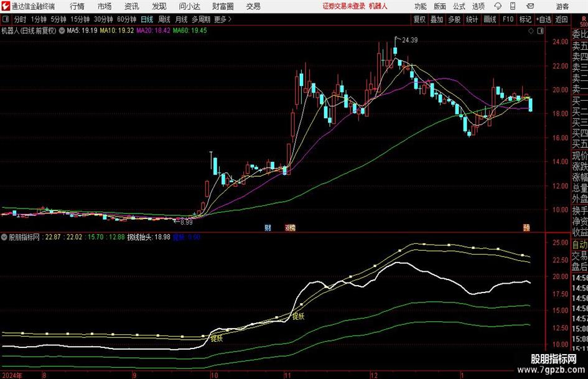Open the 行情 menu

pyautogui.click(x=77, y=6)
